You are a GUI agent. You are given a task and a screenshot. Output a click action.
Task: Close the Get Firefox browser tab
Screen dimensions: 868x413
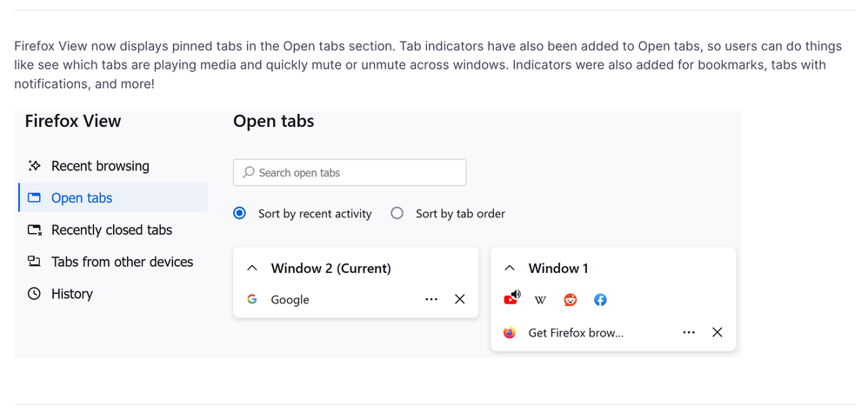pos(718,332)
